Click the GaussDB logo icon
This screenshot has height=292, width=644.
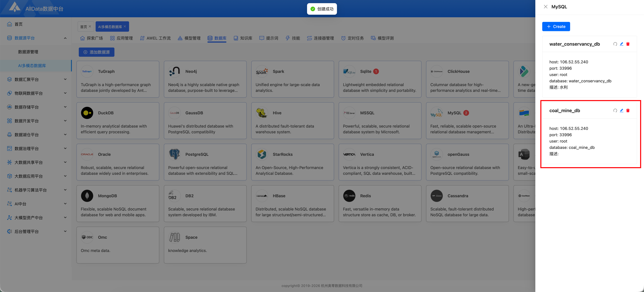pyautogui.click(x=174, y=113)
